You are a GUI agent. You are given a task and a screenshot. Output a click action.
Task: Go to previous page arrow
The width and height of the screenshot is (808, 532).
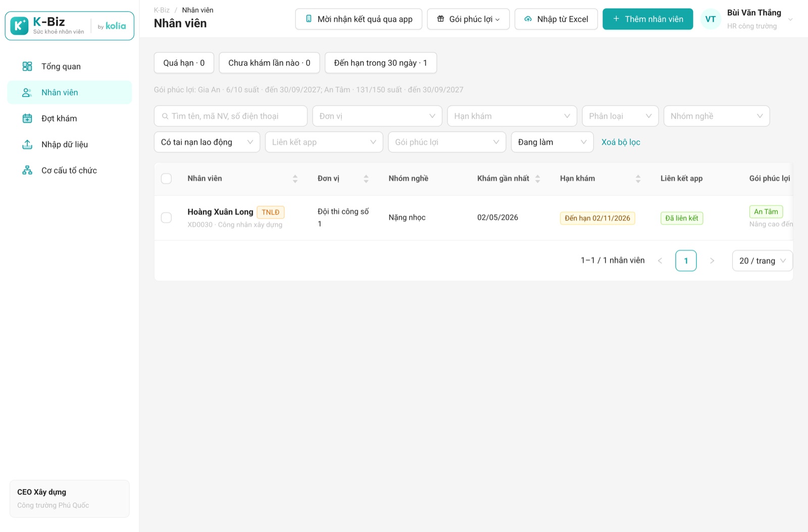click(x=660, y=261)
